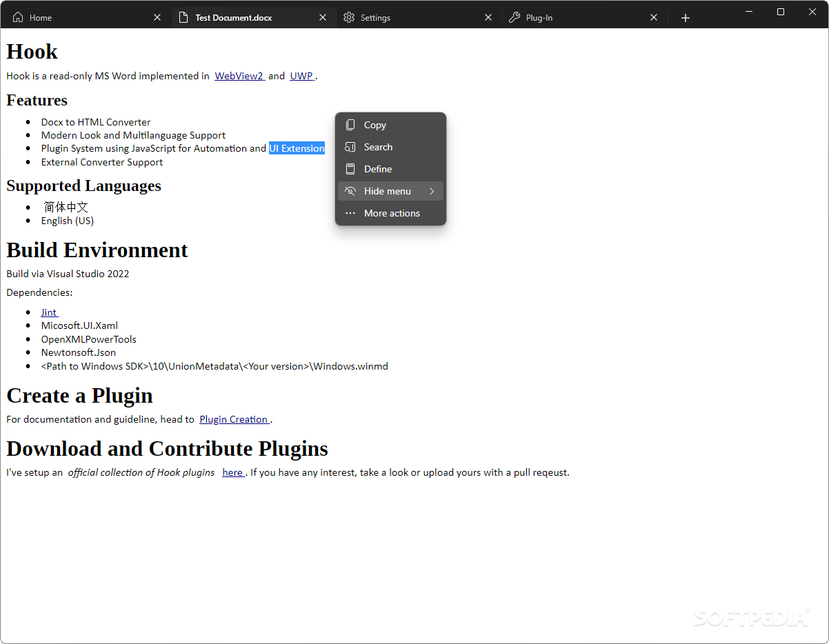The width and height of the screenshot is (829, 644).
Task: Select the Test Document.docx tab
Action: tap(254, 18)
